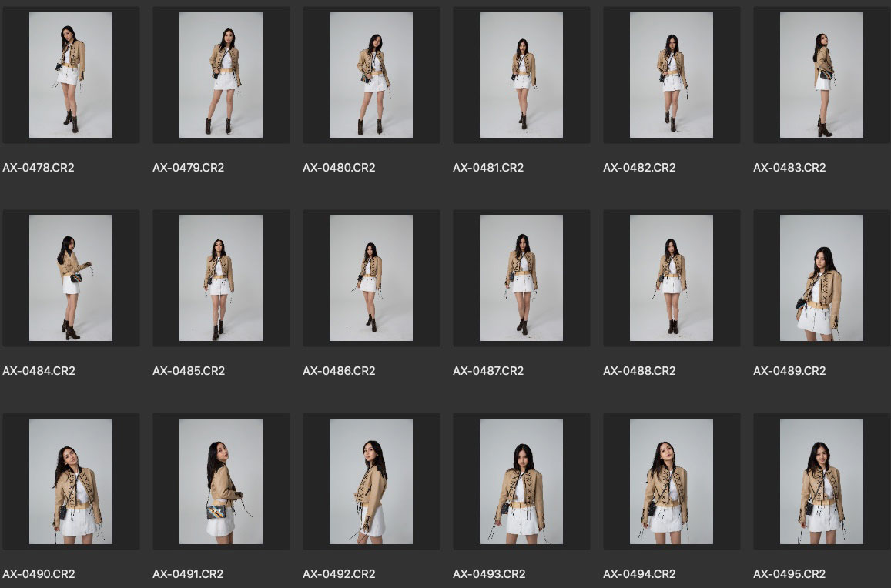Select the AX-0493.CR2 file name label

point(489,574)
